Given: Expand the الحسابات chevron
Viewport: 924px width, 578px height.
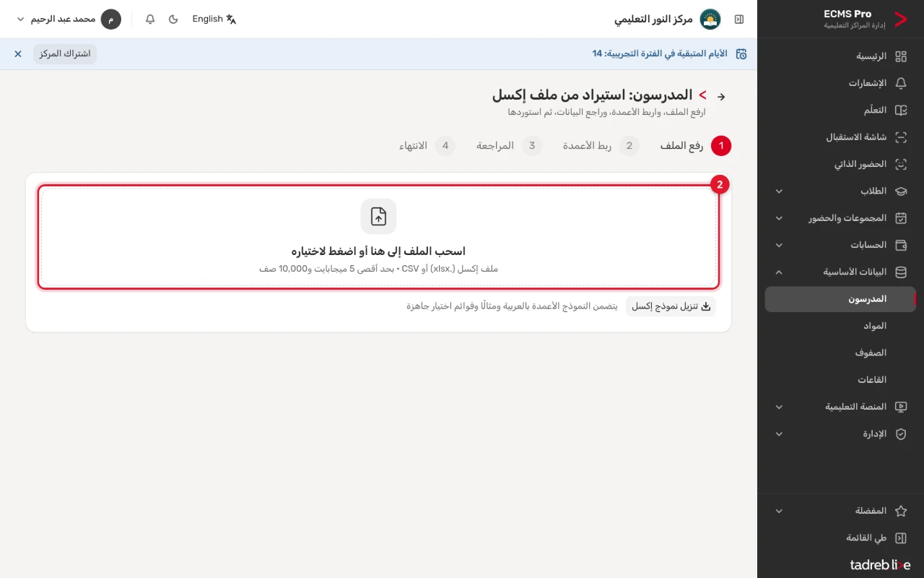Looking at the screenshot, I should pyautogui.click(x=779, y=246).
